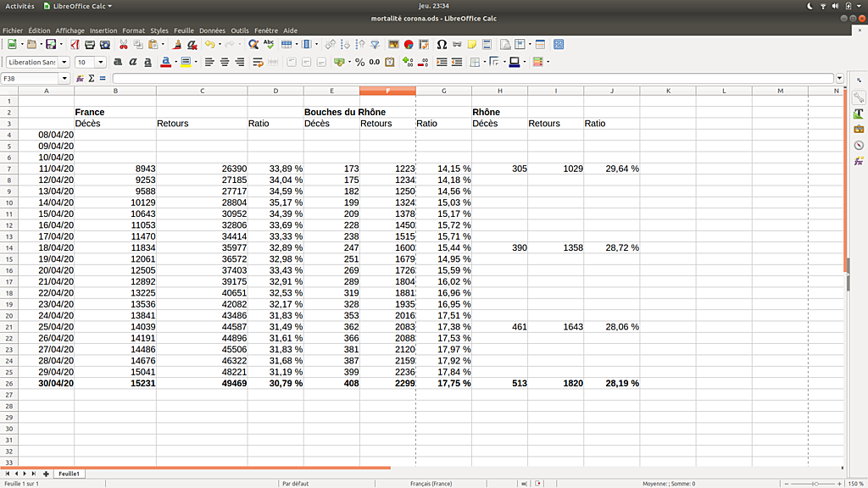Image resolution: width=868 pixels, height=488 pixels.
Task: Toggle print preview icon
Action: click(x=104, y=44)
